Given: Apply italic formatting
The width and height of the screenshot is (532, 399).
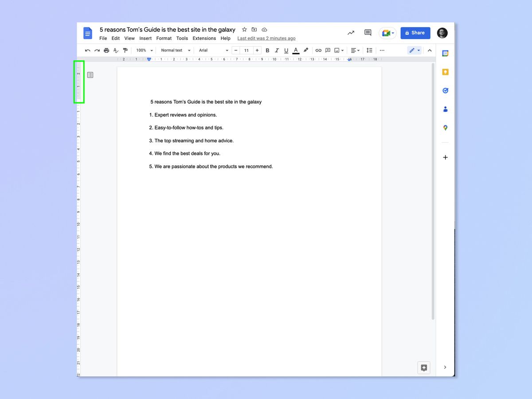Looking at the screenshot, I should tap(277, 50).
